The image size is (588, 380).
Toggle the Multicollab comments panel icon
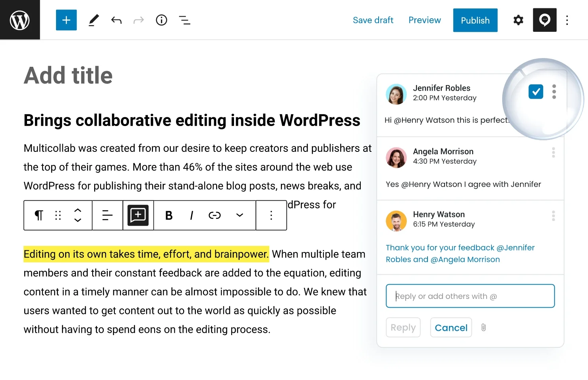545,20
